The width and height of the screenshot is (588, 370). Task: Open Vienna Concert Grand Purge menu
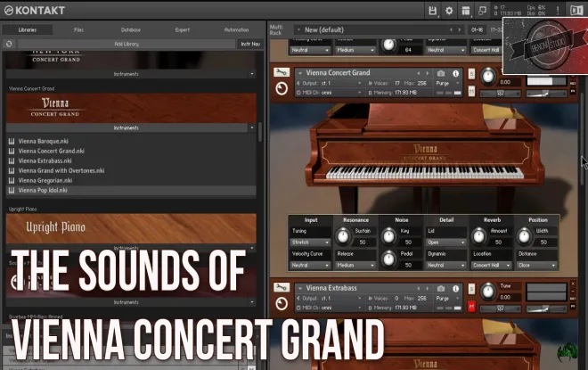(x=447, y=83)
